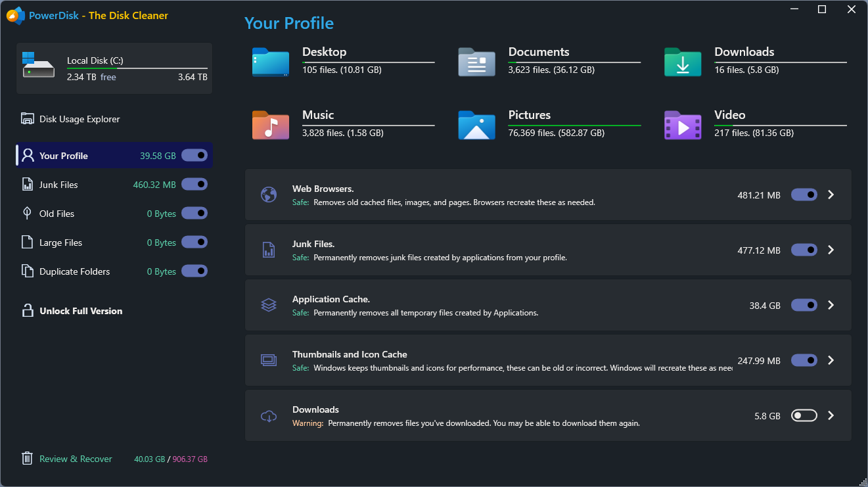Click the Local Disk (C:) usage bar
868x487 pixels.
(x=137, y=68)
